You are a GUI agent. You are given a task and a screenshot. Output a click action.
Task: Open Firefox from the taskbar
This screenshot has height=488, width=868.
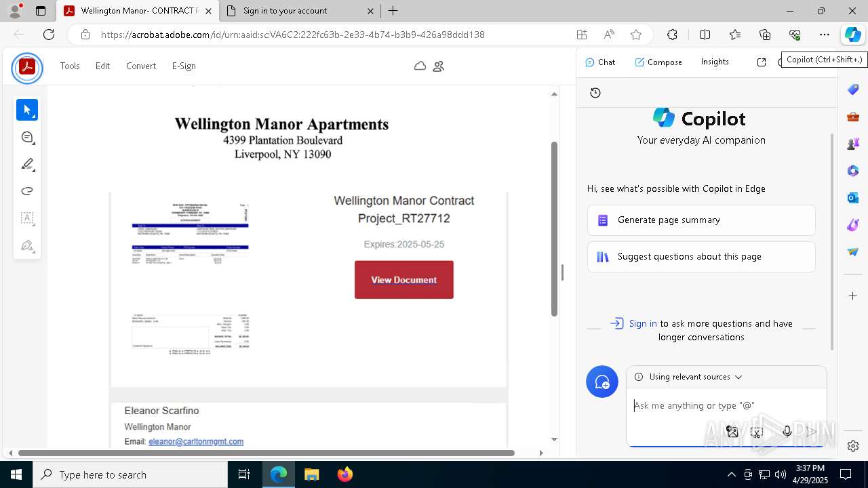(x=344, y=474)
